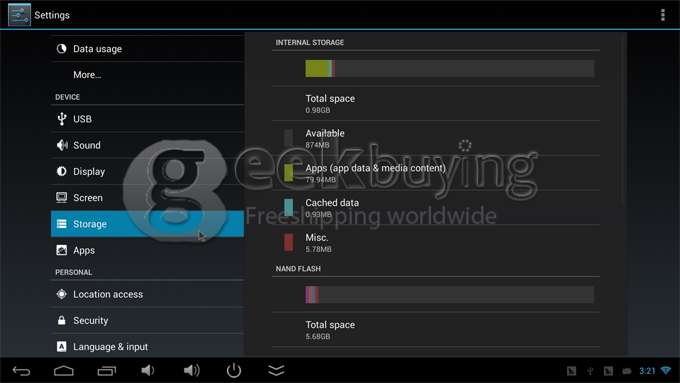
Task: Click the Security padlock icon
Action: pyautogui.click(x=62, y=321)
